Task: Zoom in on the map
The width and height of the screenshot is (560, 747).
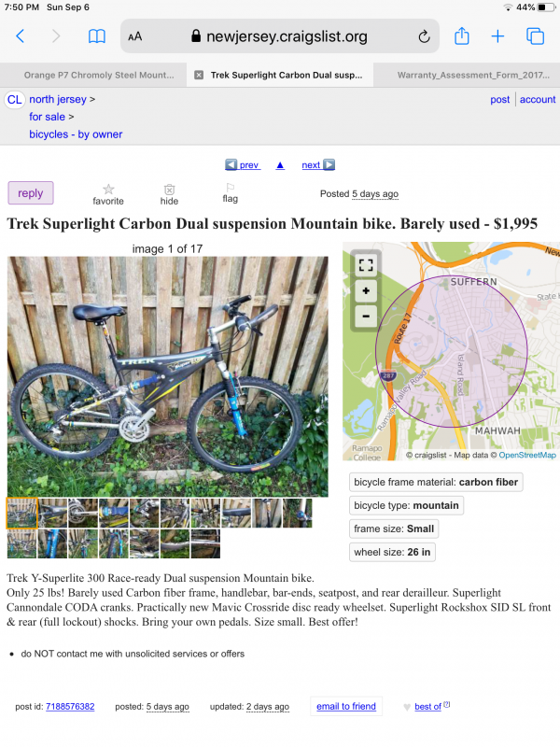Action: pos(365,290)
